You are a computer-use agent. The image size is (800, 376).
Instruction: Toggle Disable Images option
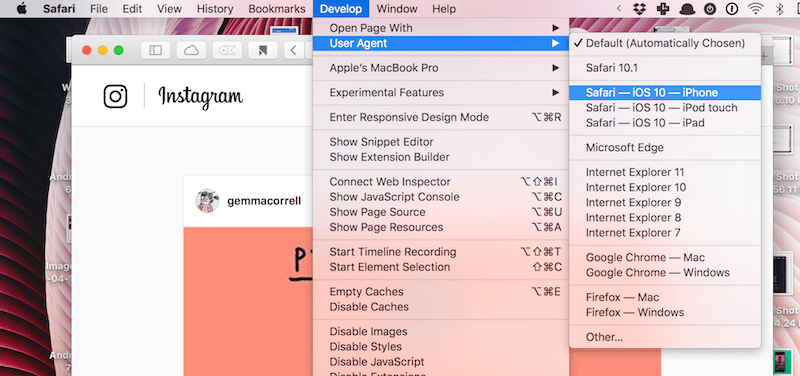pyautogui.click(x=441, y=332)
